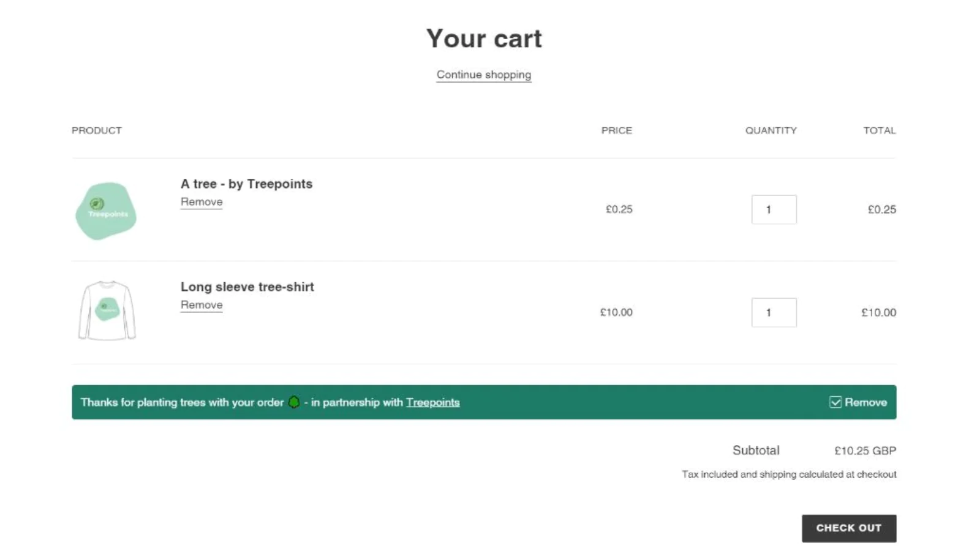Focus the quantity field for the Treepoints tree
Screen dimensions: 980x551
coord(774,209)
